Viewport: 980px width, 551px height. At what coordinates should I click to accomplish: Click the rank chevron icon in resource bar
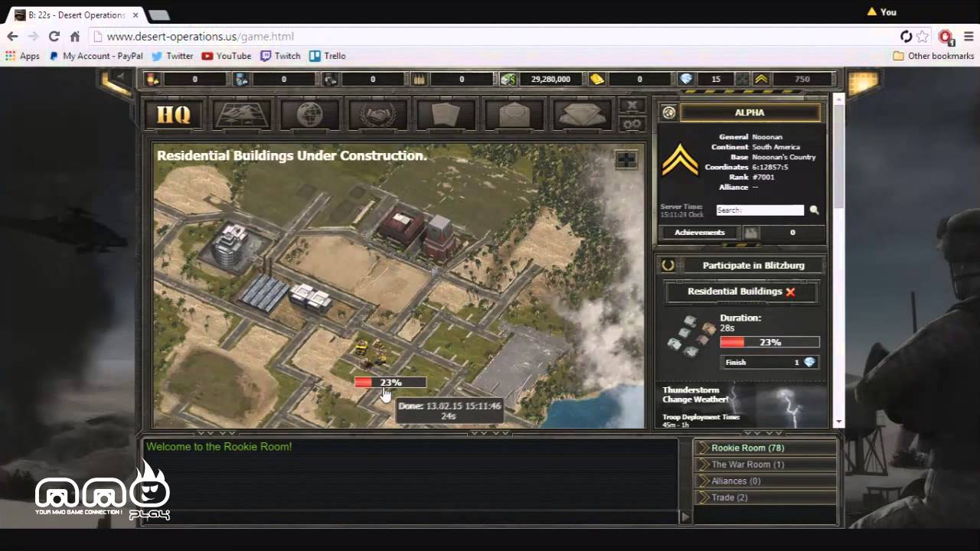pyautogui.click(x=761, y=79)
